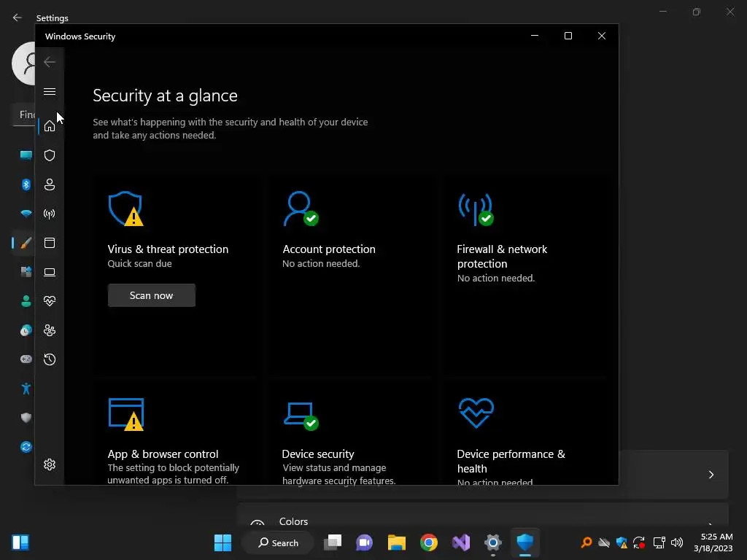This screenshot has width=747, height=560.
Task: Select Gaming controller icon in Settings sidebar
Action: click(26, 359)
